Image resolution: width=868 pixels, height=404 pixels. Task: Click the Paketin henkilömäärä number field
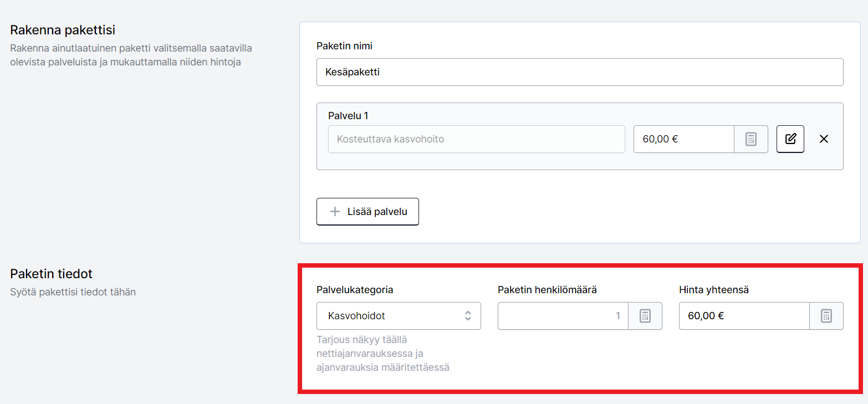tap(563, 316)
